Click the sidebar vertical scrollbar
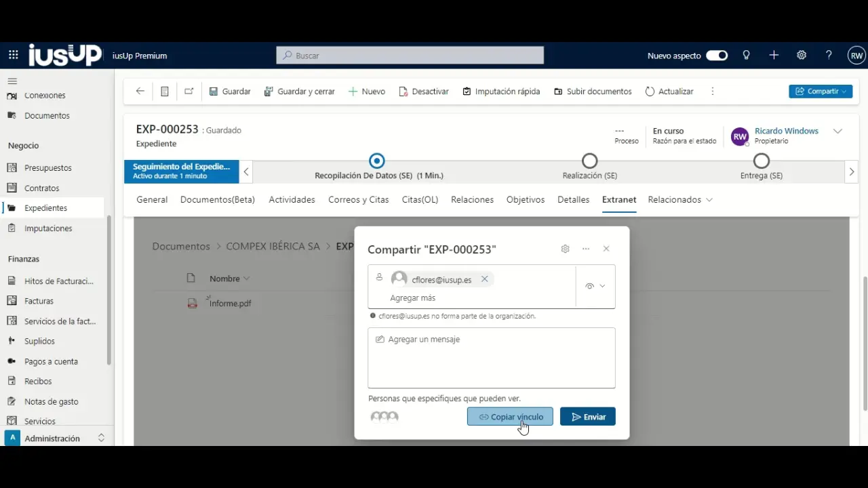 coord(108,291)
